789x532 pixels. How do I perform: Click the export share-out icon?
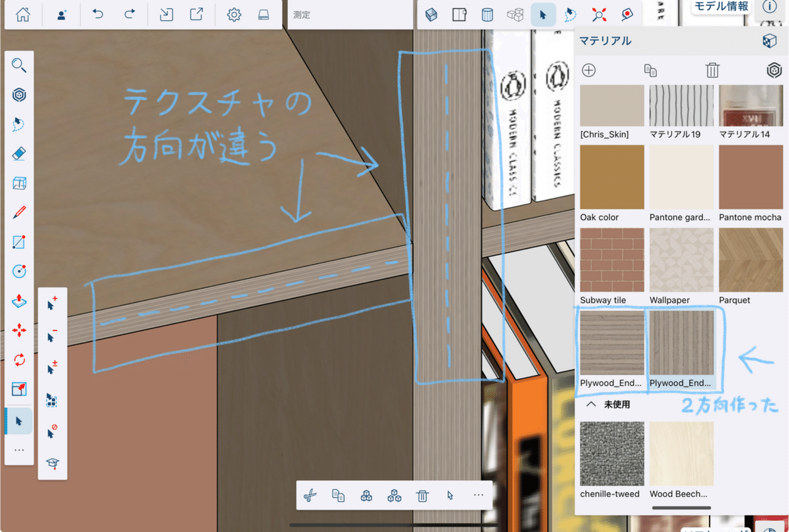click(x=197, y=14)
